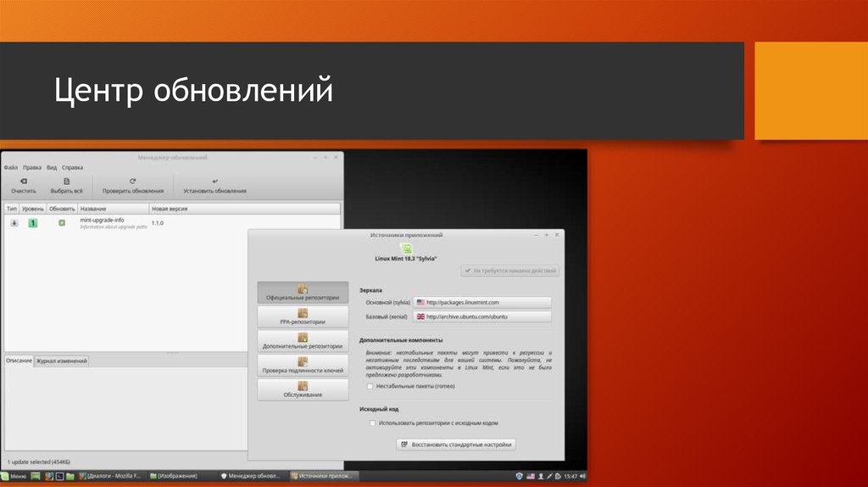Click the volume speaker tray icon

(x=582, y=476)
